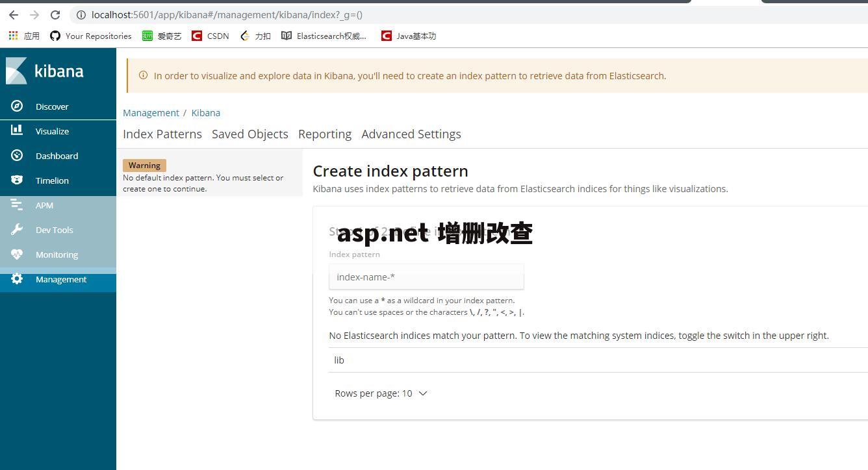Click the Management breadcrumb link
The image size is (868, 470).
click(151, 112)
